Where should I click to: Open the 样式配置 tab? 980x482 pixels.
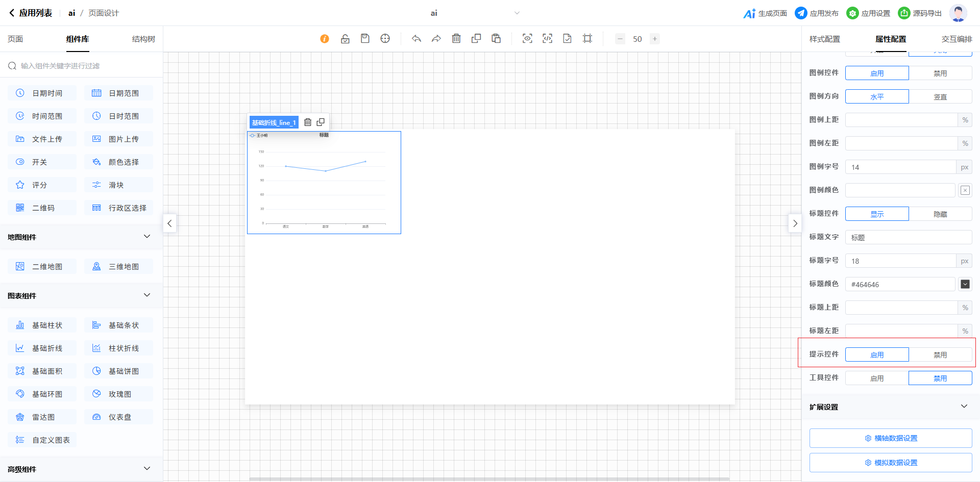825,39
